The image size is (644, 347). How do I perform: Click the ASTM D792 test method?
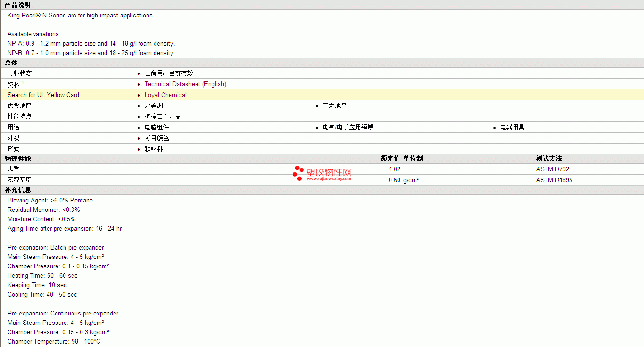[553, 169]
